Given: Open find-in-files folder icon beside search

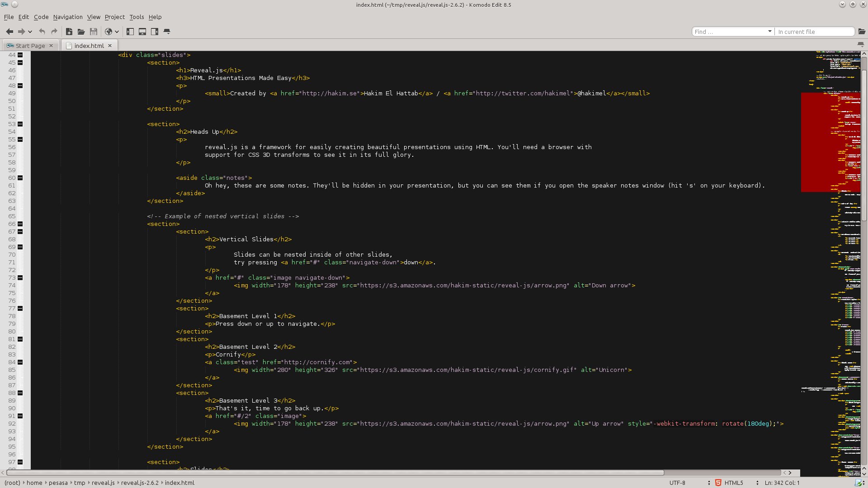Looking at the screenshot, I should (x=861, y=32).
